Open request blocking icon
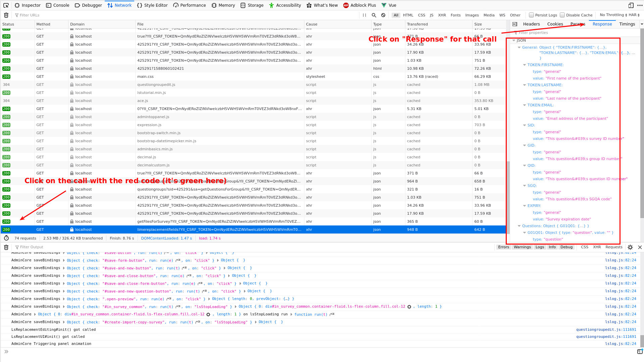The width and height of the screenshot is (644, 362). tap(383, 15)
